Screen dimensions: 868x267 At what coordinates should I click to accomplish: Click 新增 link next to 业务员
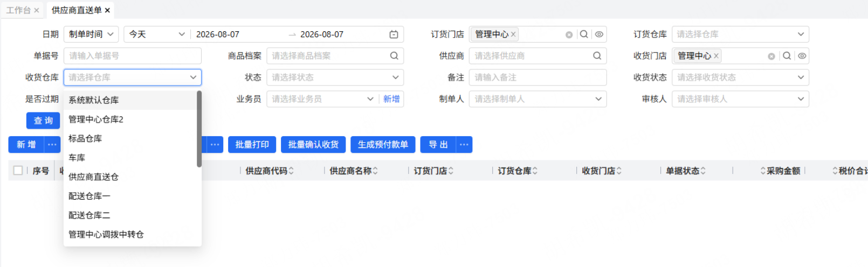tap(391, 99)
